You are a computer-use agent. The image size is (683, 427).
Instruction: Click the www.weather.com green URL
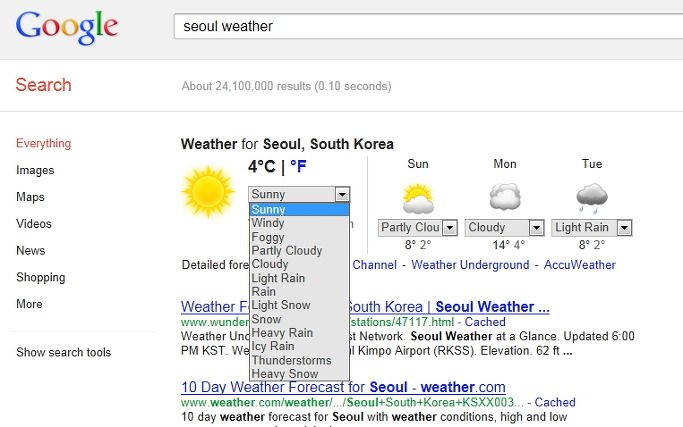tap(352, 402)
